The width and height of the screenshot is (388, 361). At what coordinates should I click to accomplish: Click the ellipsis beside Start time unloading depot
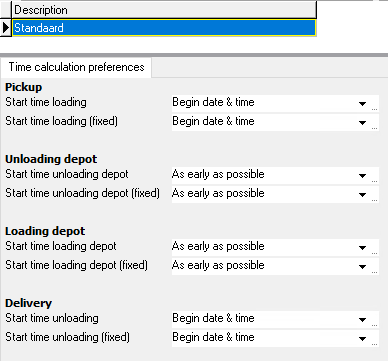(374, 176)
